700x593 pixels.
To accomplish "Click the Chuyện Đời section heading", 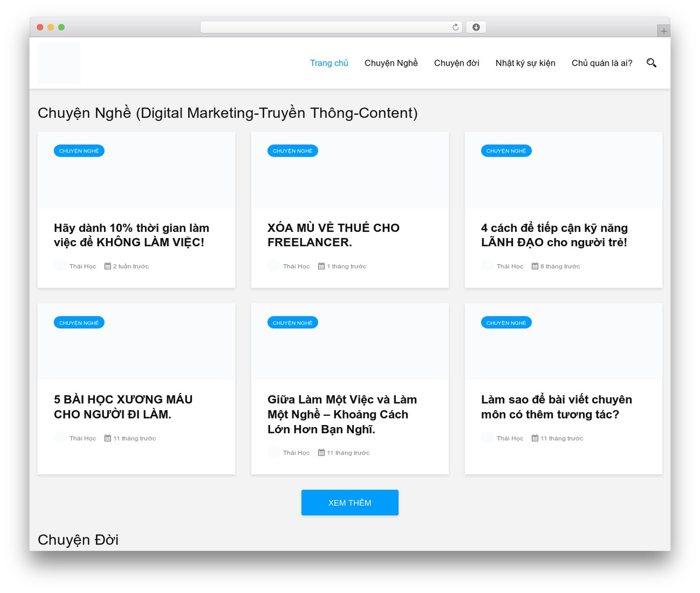I will point(78,540).
